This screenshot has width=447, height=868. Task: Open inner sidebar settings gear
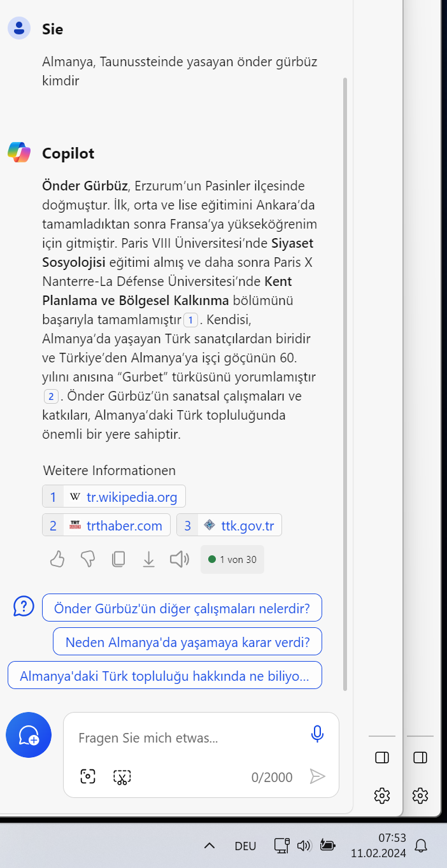click(382, 795)
